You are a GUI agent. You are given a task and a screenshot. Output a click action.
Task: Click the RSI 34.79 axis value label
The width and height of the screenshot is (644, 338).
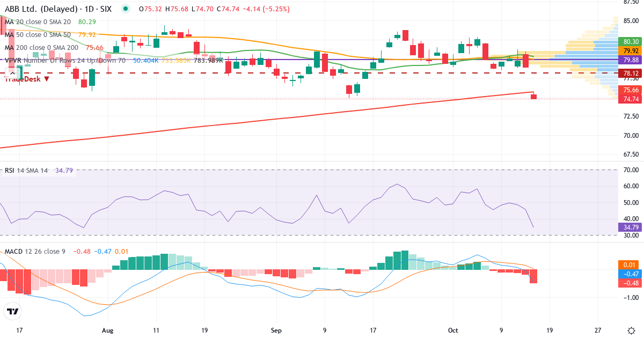[631, 227]
